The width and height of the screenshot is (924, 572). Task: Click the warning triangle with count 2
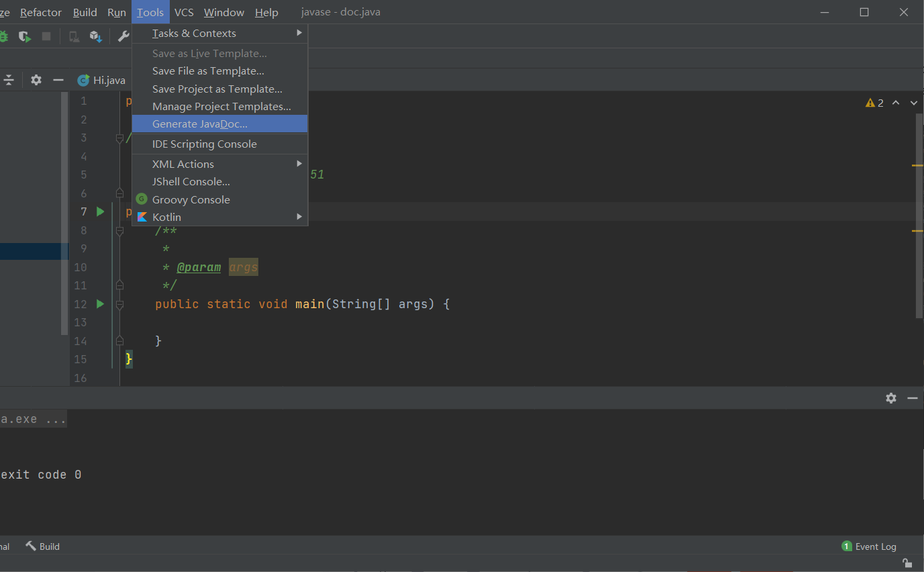pyautogui.click(x=874, y=103)
